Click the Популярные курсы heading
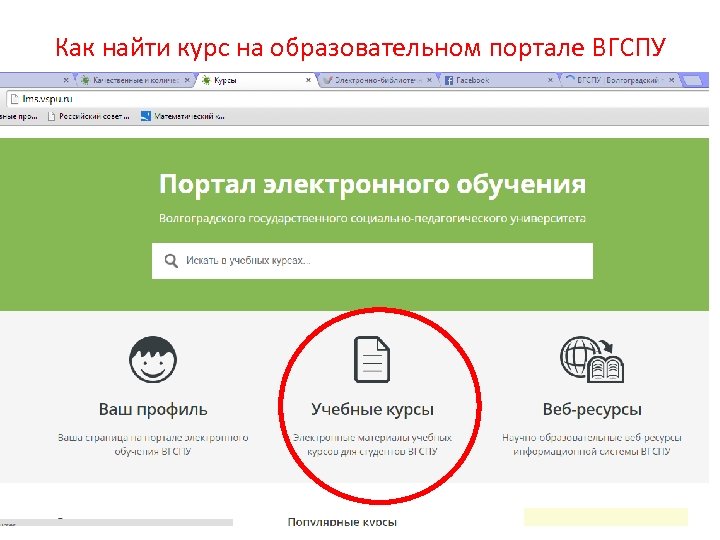Image resolution: width=720 pixels, height=540 pixels. (x=342, y=522)
